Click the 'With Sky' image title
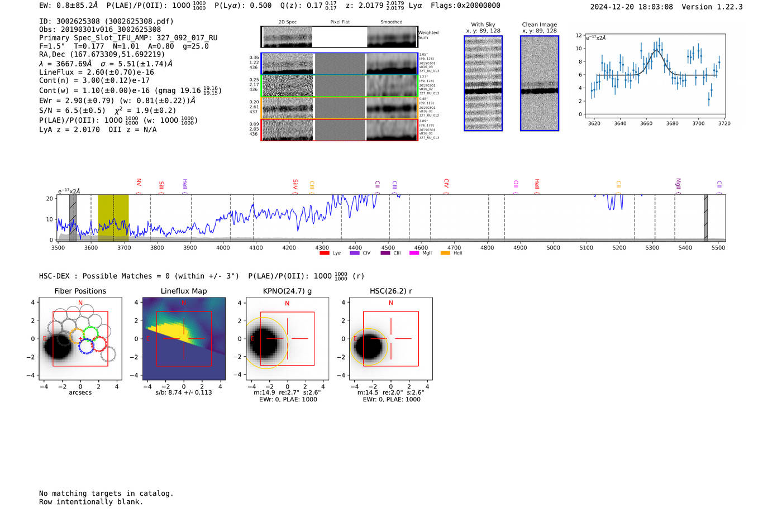 [483, 25]
